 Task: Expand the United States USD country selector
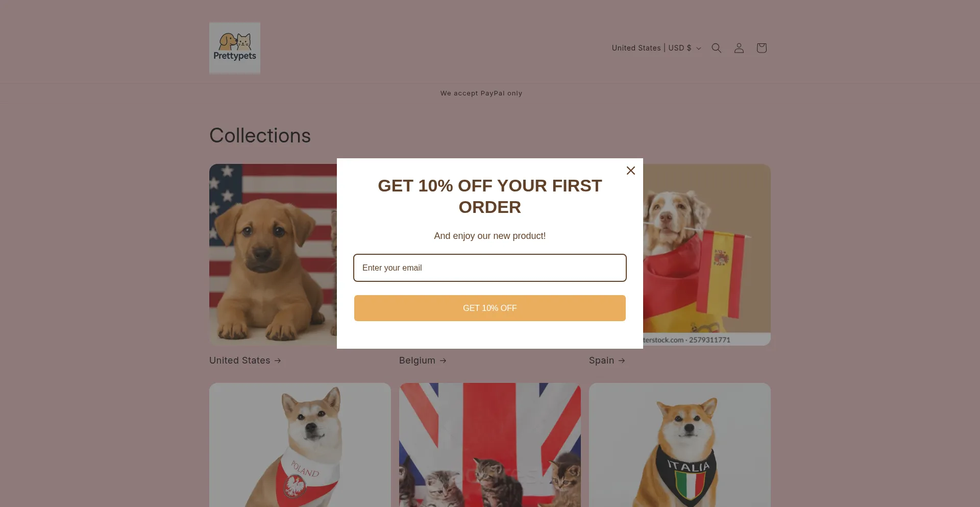(656, 48)
